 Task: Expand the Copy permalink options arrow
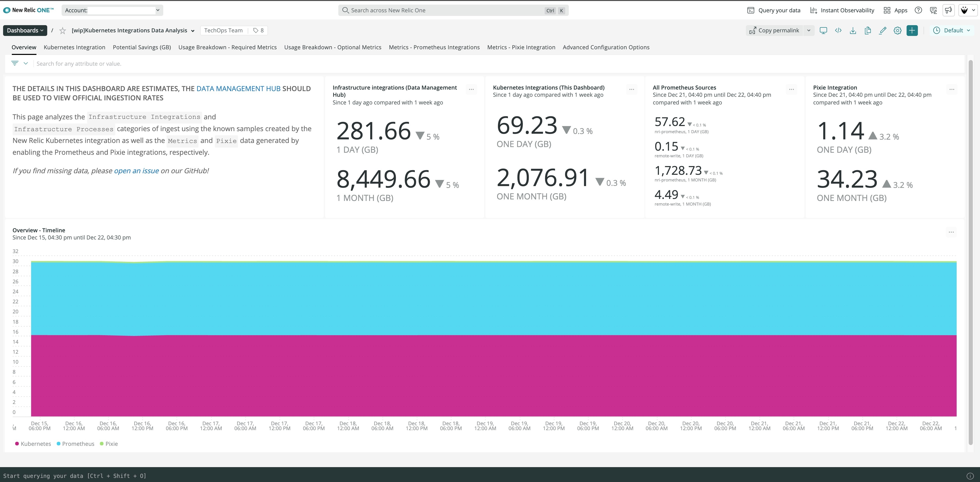point(809,31)
